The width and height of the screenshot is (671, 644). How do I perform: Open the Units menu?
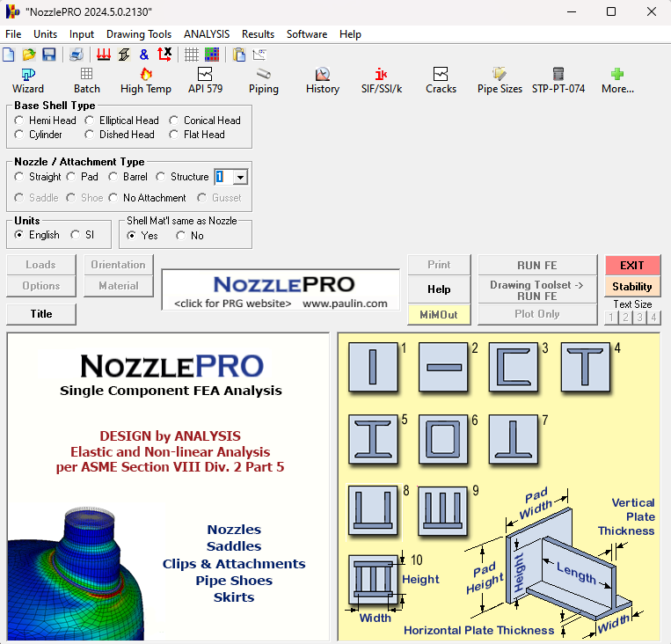coord(46,34)
